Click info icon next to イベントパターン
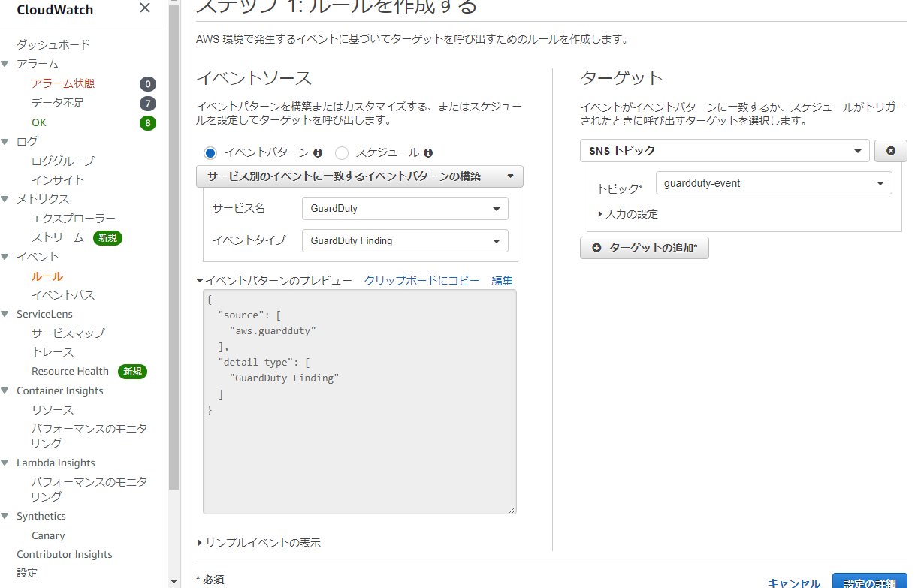 click(x=318, y=153)
